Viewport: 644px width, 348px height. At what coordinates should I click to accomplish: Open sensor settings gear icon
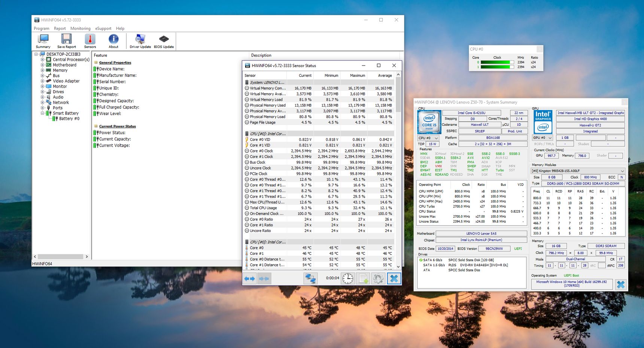point(378,278)
